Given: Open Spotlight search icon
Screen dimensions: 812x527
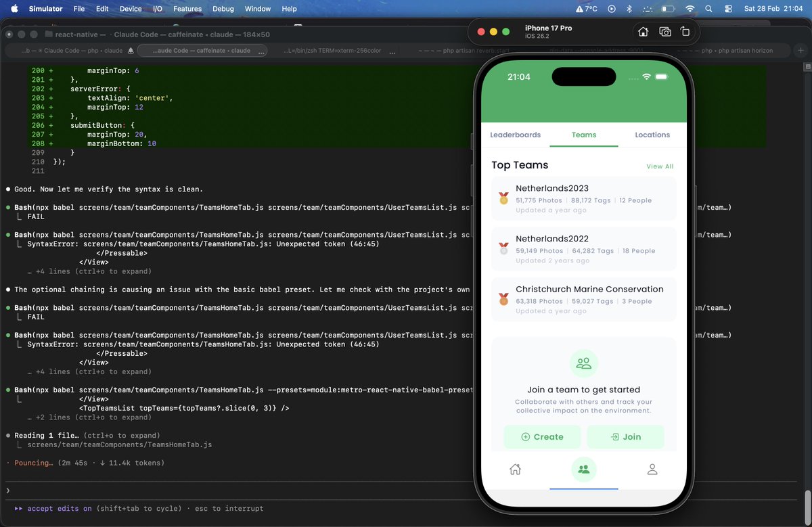Looking at the screenshot, I should [x=708, y=9].
